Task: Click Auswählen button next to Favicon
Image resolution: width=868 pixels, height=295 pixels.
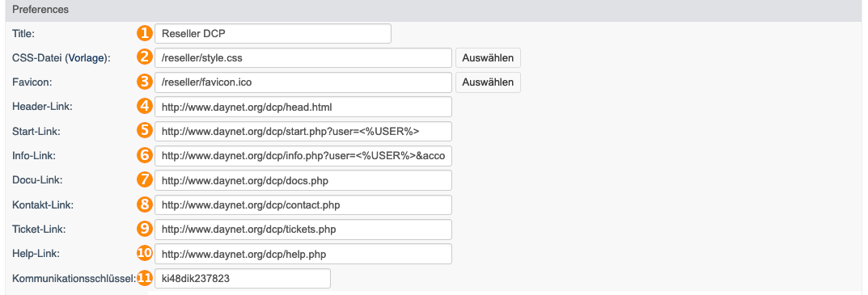Action: (x=488, y=82)
